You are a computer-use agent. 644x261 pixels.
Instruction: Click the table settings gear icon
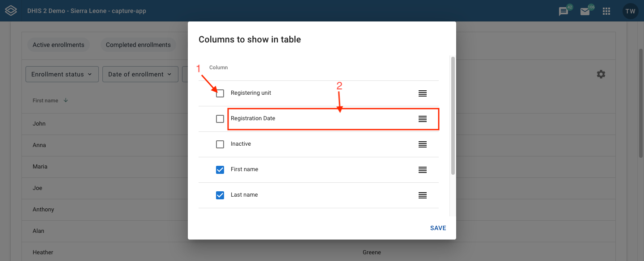pos(601,74)
